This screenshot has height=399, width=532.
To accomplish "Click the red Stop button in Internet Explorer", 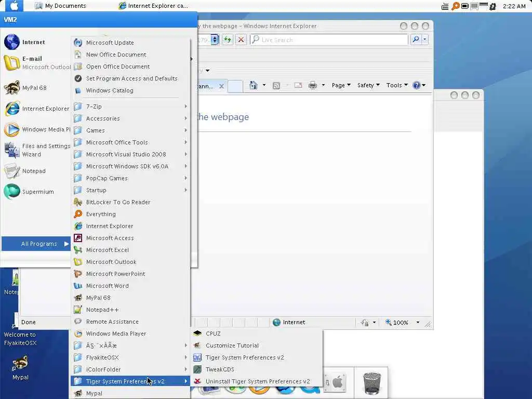I will click(241, 39).
